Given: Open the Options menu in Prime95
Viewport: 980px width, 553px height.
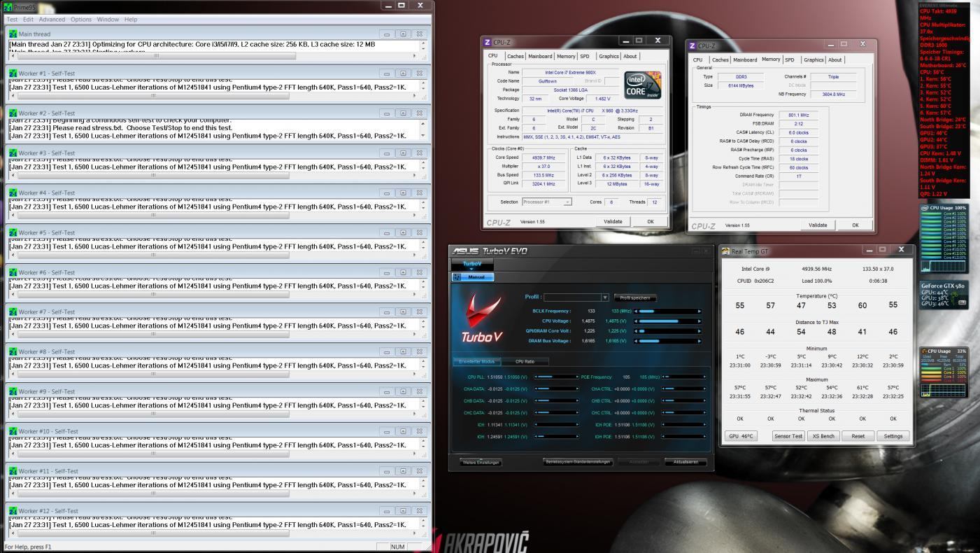Looking at the screenshot, I should (81, 19).
